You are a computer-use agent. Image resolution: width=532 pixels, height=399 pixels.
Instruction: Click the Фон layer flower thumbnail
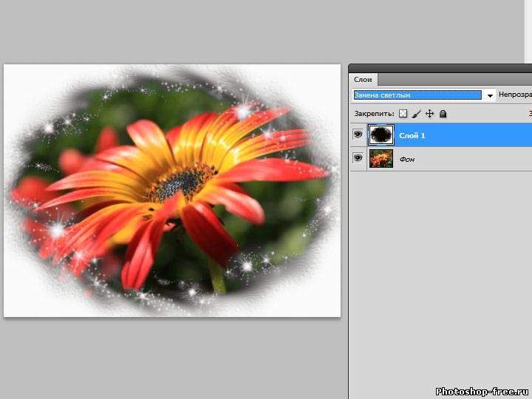coord(381,159)
